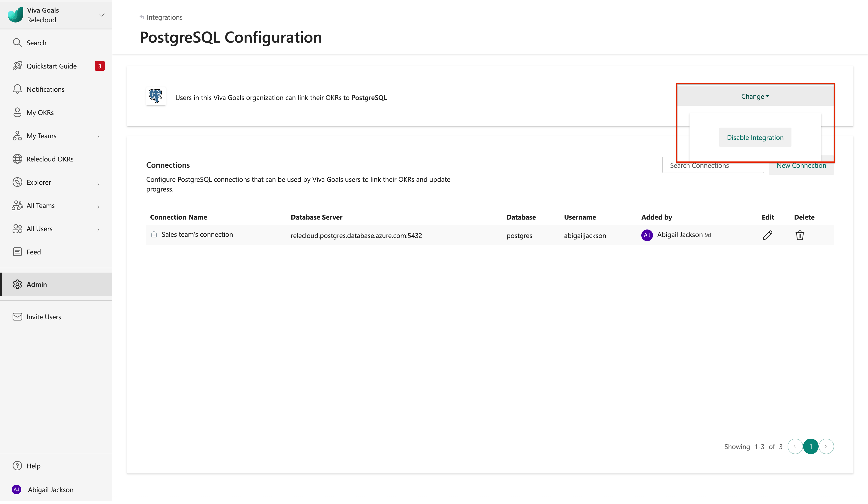Open Notifications from the bell icon
The image size is (868, 504).
pos(18,89)
